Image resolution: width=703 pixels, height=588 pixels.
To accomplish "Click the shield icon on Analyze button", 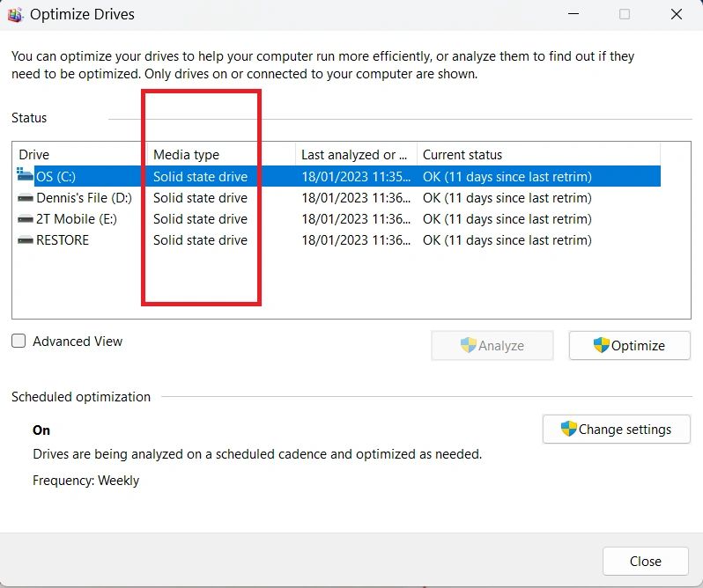I will [x=469, y=345].
